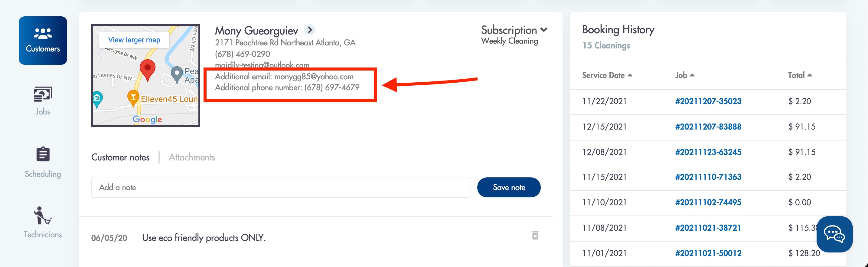Open job #20211207-35023

[708, 101]
